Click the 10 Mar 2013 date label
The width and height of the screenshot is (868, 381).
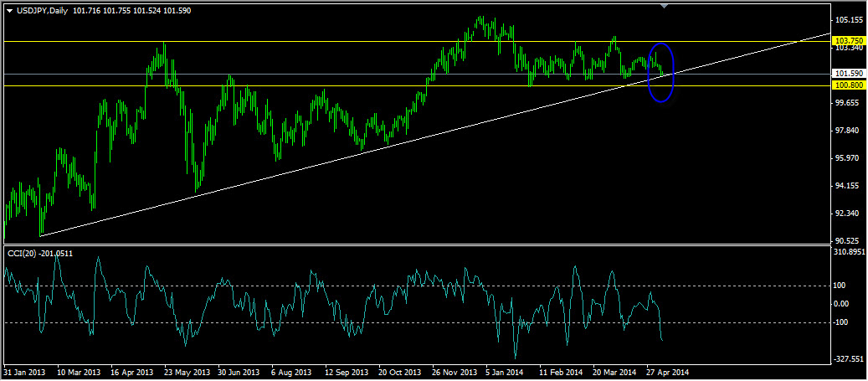pos(78,372)
